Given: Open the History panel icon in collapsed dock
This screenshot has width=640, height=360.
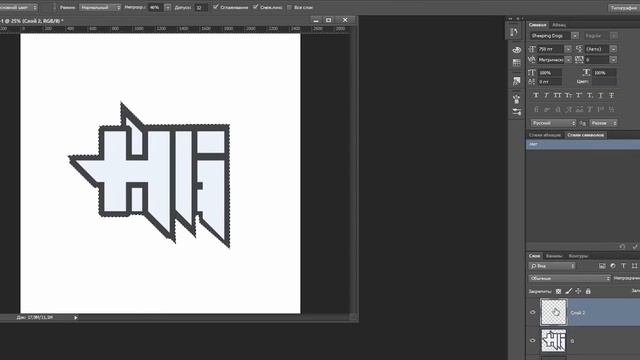Looking at the screenshot, I should point(515,32).
